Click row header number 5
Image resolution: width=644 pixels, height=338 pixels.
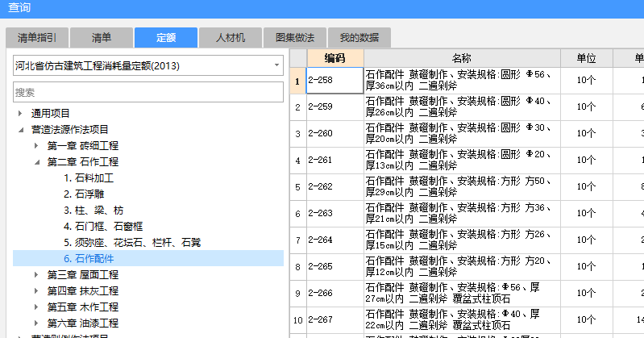tap(297, 187)
